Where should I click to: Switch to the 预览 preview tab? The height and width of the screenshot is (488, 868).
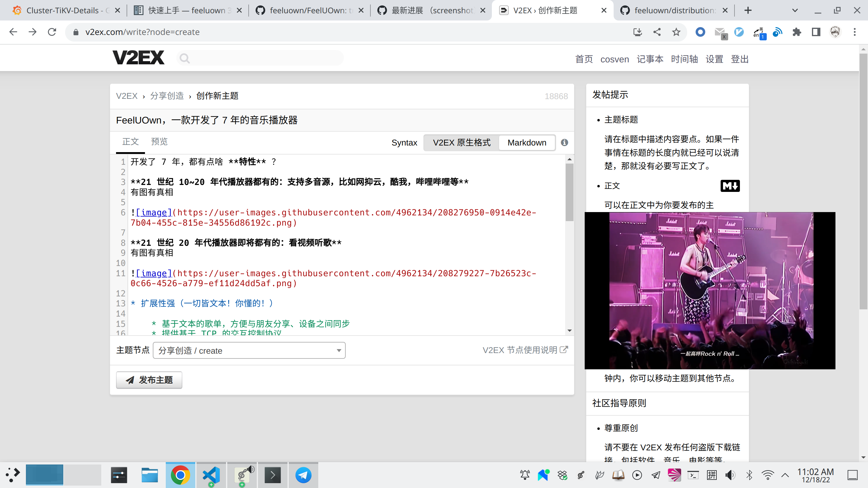[159, 142]
